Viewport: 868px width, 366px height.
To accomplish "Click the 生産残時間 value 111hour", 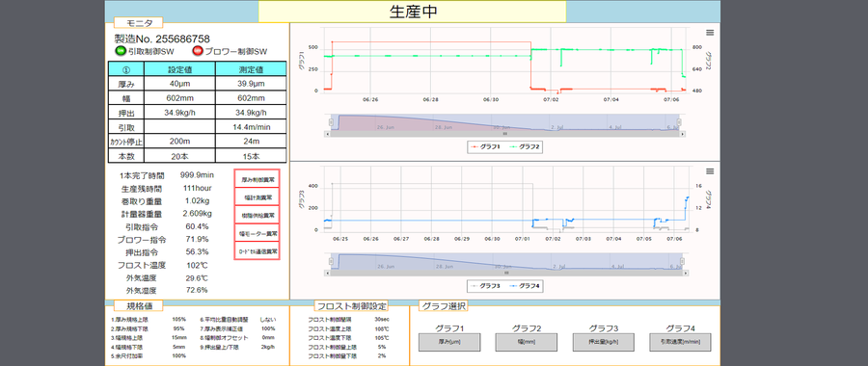I will 197,188.
